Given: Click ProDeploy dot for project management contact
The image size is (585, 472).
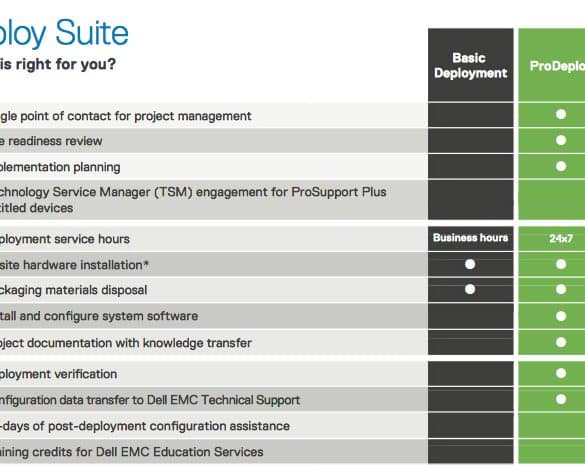Looking at the screenshot, I should click(x=561, y=114).
